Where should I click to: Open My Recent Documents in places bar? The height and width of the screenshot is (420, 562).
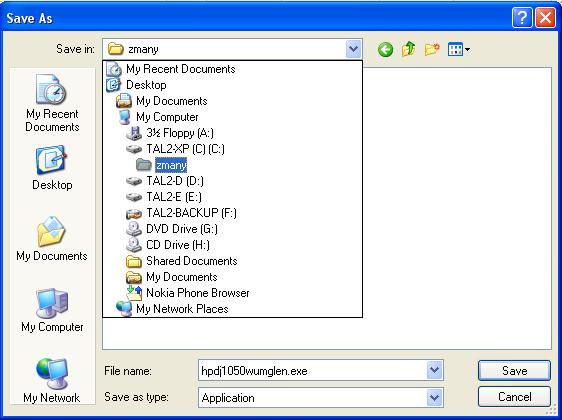[52, 103]
